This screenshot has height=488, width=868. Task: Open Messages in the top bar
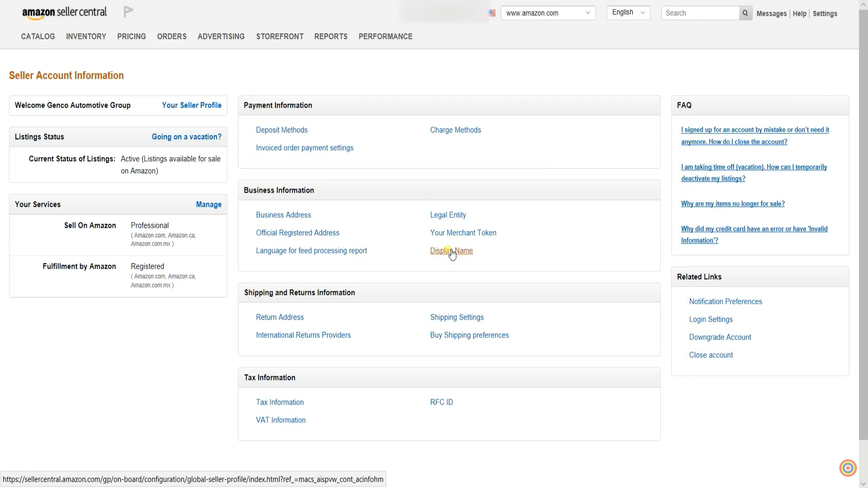point(772,14)
